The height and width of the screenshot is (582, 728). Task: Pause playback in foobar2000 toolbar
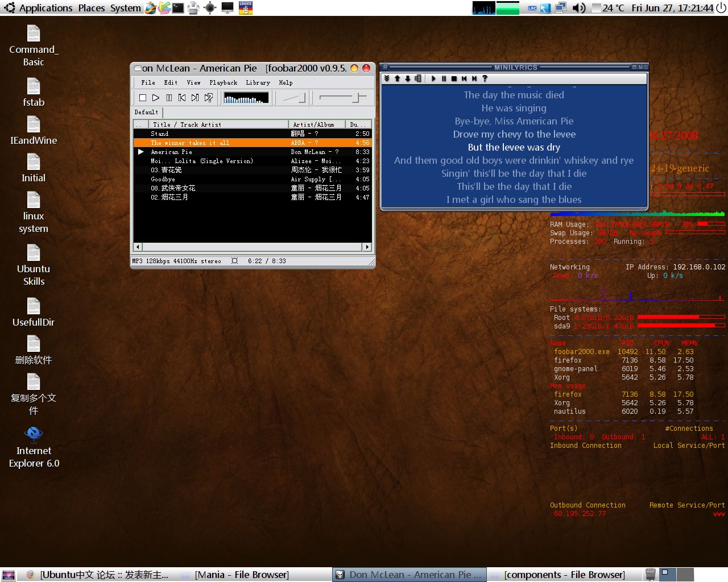[x=169, y=98]
